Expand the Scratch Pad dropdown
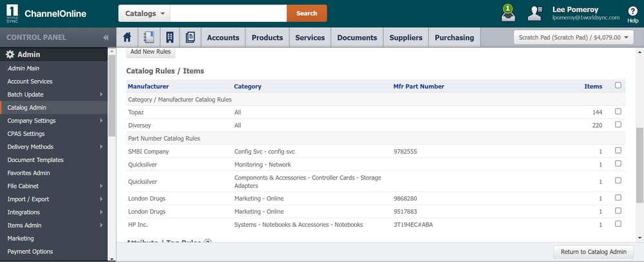The image size is (644, 262). 574,37
